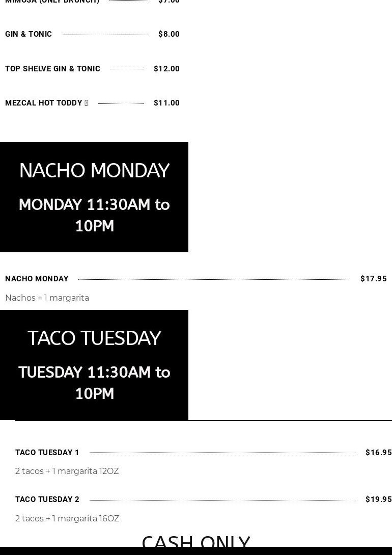Click the Taco Tuesday banner heading
Viewport: 392px width, 555px height.
point(94,338)
